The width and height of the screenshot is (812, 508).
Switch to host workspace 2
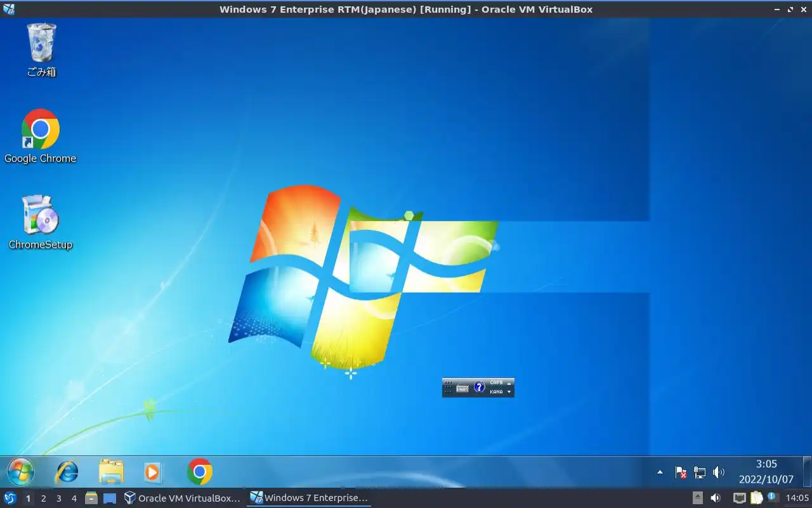(x=43, y=498)
